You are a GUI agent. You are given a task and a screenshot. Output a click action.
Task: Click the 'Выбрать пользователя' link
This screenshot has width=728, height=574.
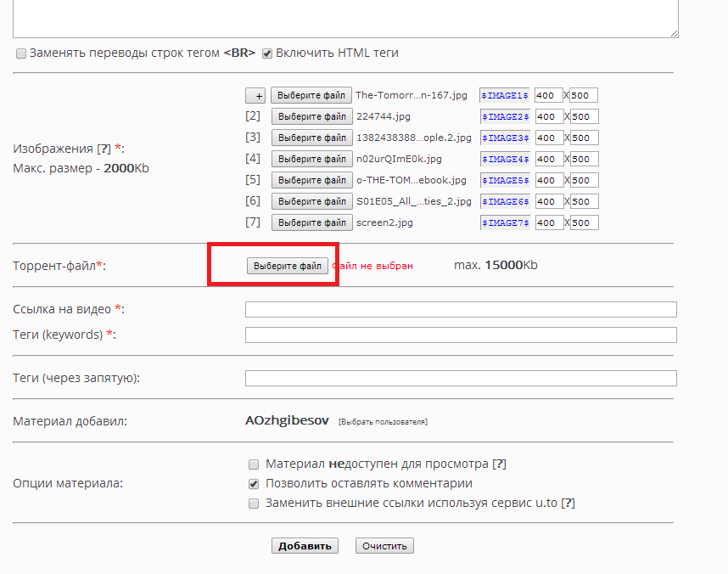tap(383, 422)
